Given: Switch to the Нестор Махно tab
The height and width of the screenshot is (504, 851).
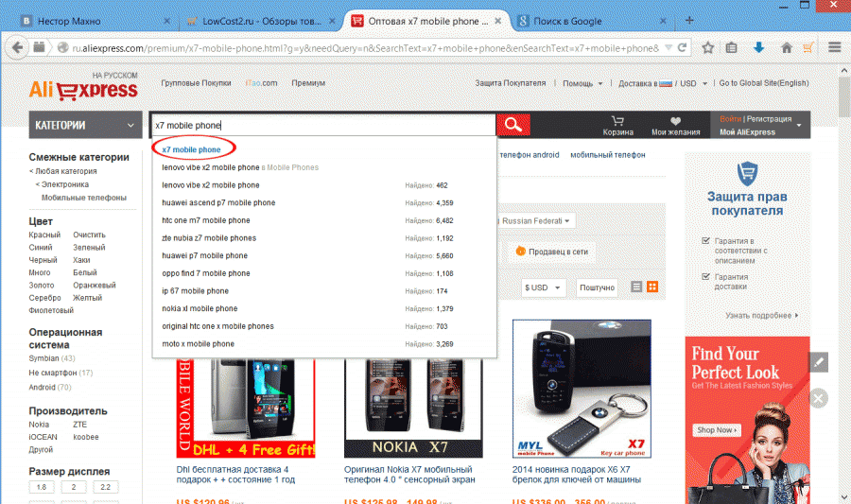Looking at the screenshot, I should click(93, 21).
